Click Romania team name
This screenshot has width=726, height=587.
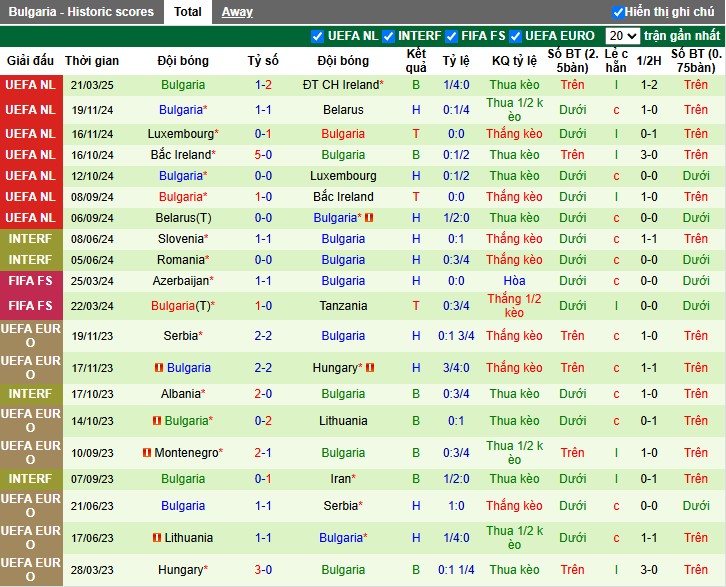pyautogui.click(x=181, y=259)
